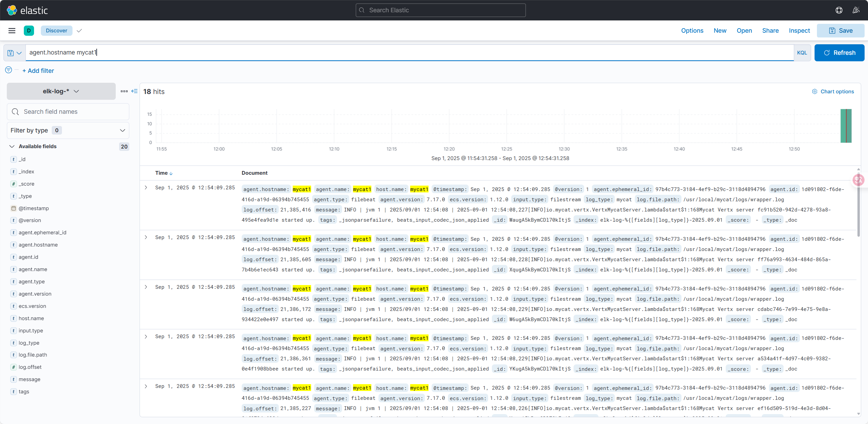Click Share in the top nav
868x424 pixels.
(770, 31)
